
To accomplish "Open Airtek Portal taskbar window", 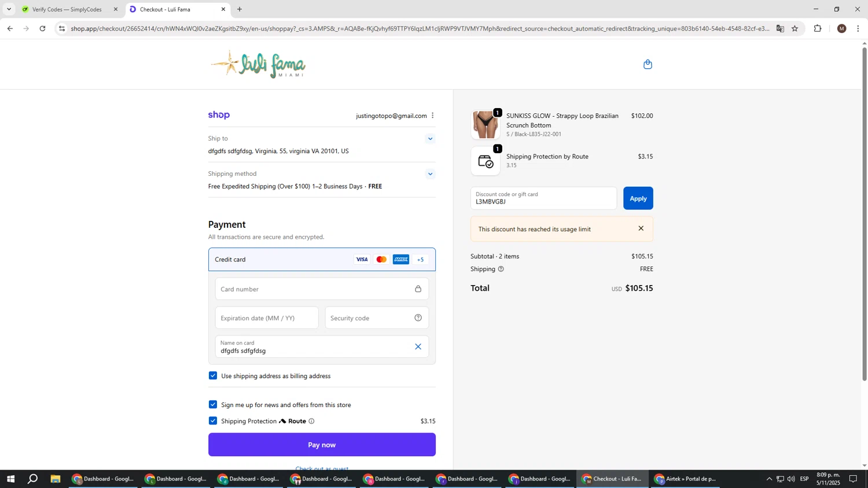I will click(686, 479).
